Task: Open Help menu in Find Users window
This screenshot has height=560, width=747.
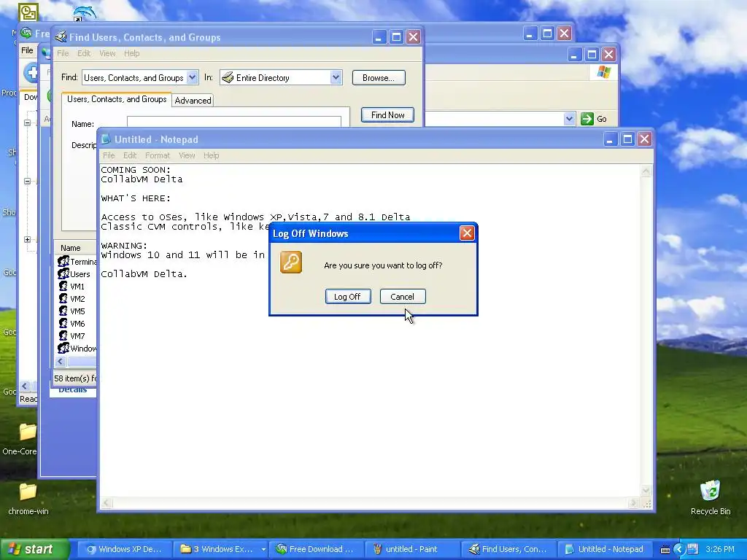Action: click(131, 53)
